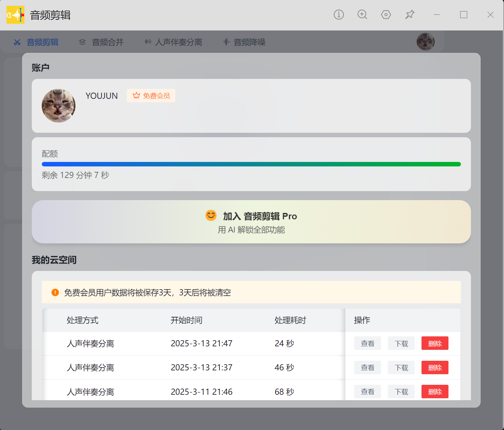The image size is (504, 430).
Task: Open the hexagon settings icon
Action: click(x=386, y=15)
